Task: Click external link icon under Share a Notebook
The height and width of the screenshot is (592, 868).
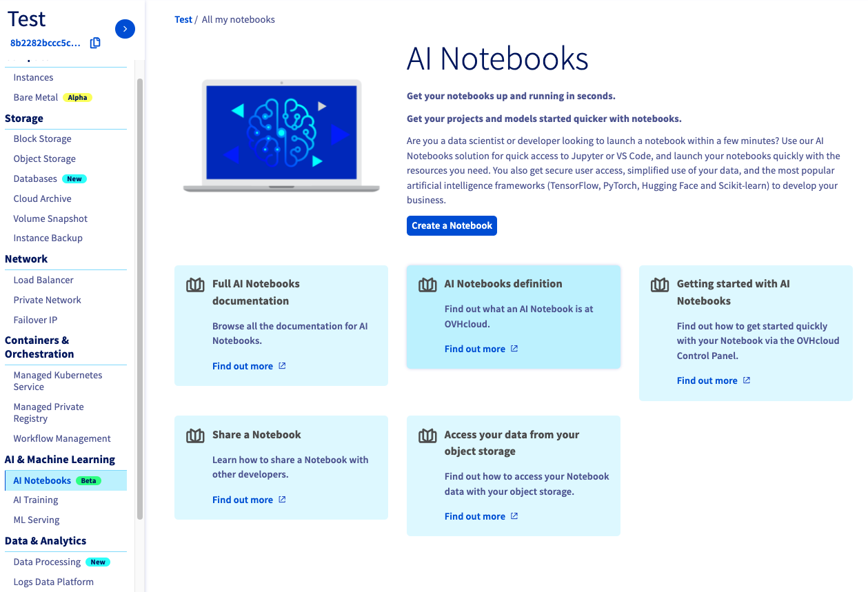Action: click(x=282, y=500)
